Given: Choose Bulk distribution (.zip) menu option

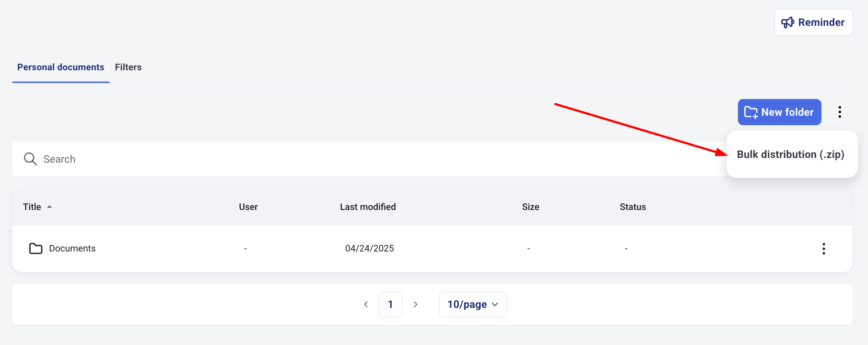Looking at the screenshot, I should coord(791,154).
